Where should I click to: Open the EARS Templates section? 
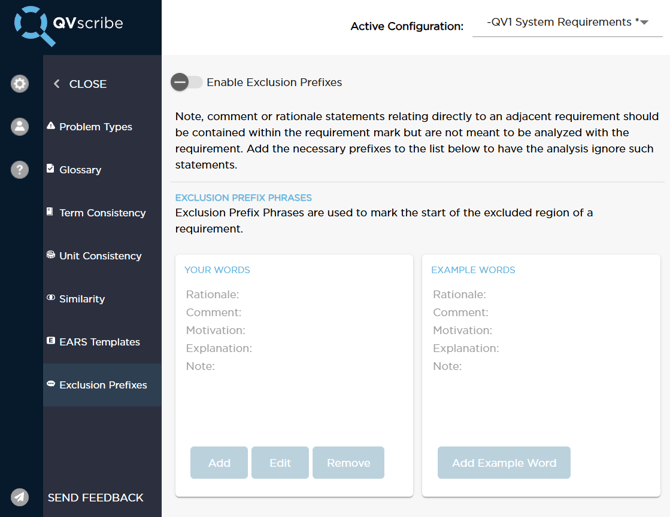tap(99, 342)
